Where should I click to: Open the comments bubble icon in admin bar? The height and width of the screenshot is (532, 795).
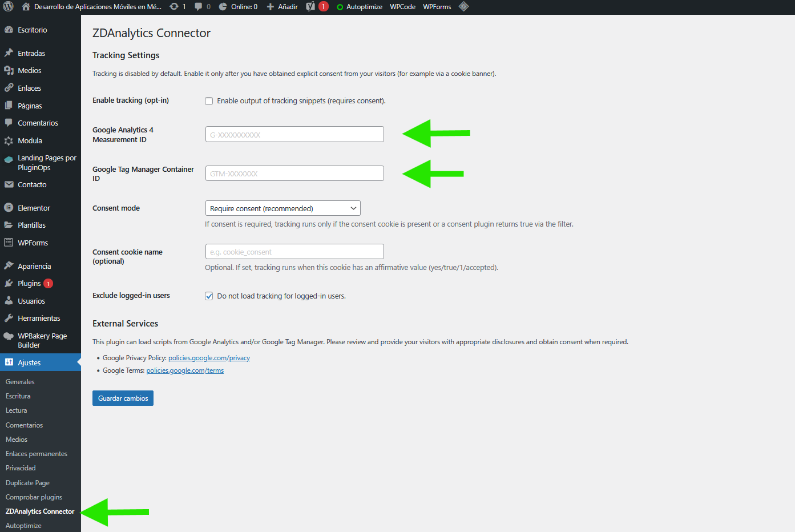tap(199, 7)
